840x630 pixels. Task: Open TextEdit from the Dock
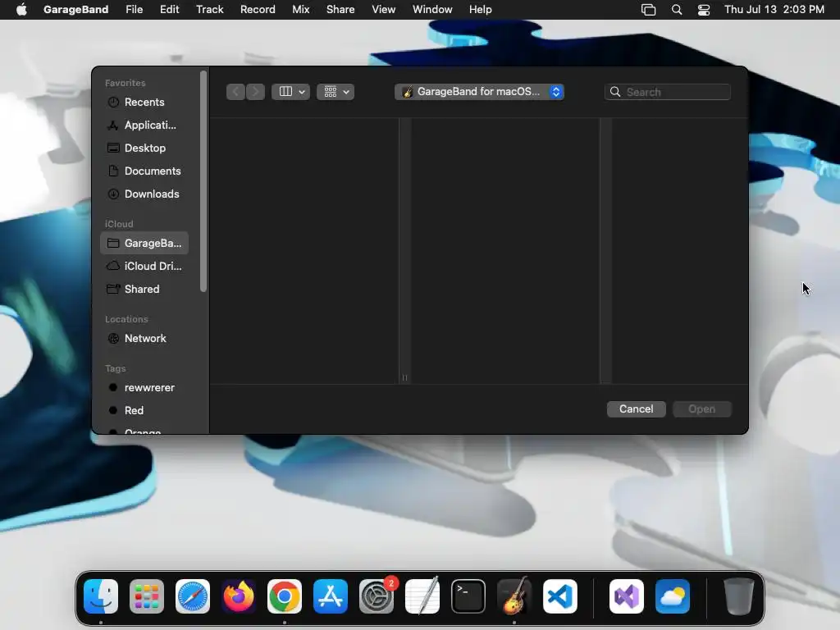coord(422,596)
